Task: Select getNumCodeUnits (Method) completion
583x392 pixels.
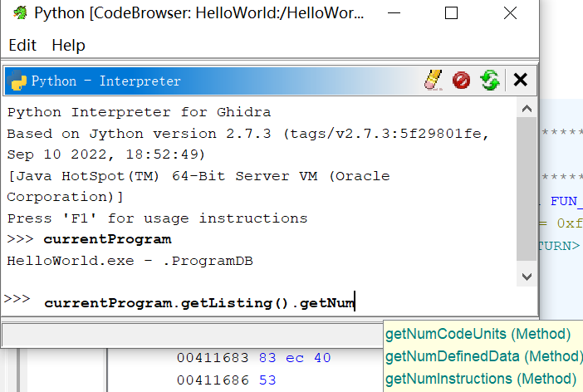Action: (478, 334)
